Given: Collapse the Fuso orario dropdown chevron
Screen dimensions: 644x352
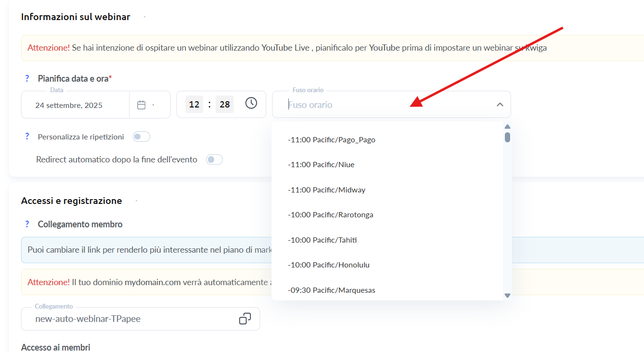Looking at the screenshot, I should [500, 105].
